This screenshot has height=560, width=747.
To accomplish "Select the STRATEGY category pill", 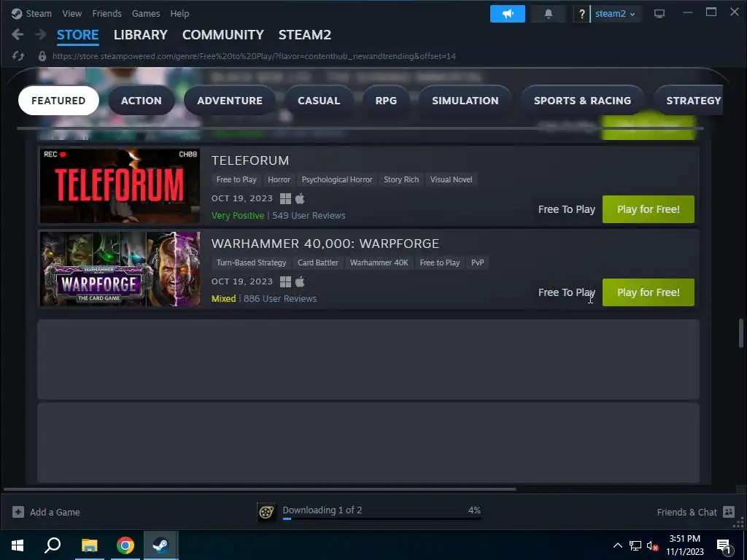I will point(689,101).
